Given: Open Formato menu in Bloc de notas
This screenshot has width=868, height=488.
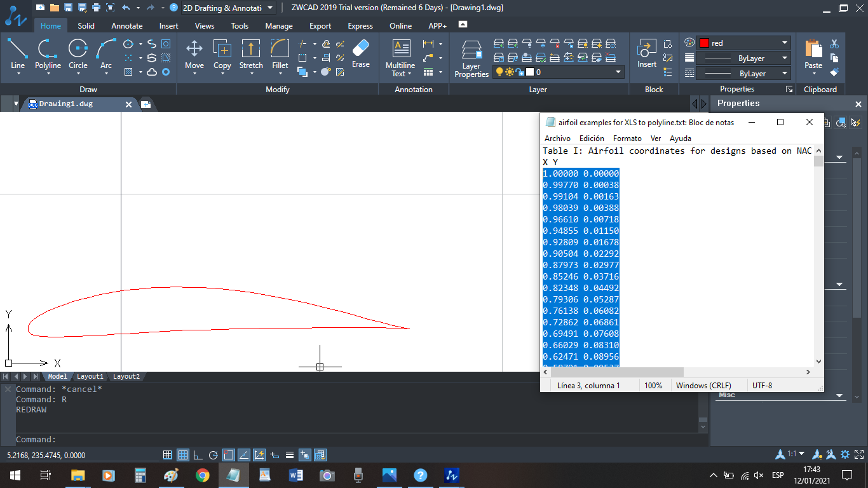Looking at the screenshot, I should pos(627,139).
